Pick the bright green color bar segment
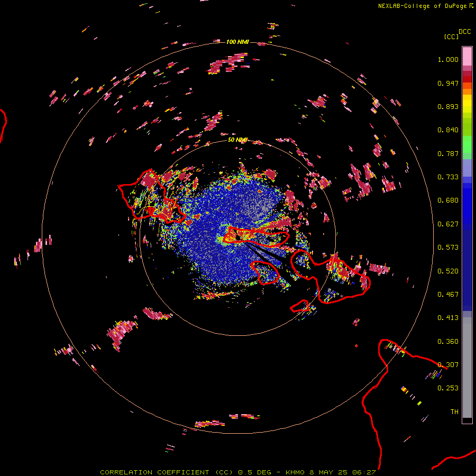Viewport: 476px width, 476px height. tap(467, 144)
